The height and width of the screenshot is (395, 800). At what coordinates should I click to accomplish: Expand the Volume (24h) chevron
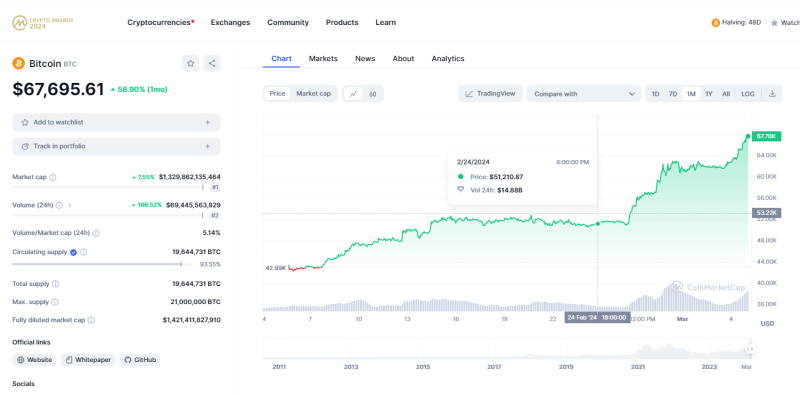point(70,205)
